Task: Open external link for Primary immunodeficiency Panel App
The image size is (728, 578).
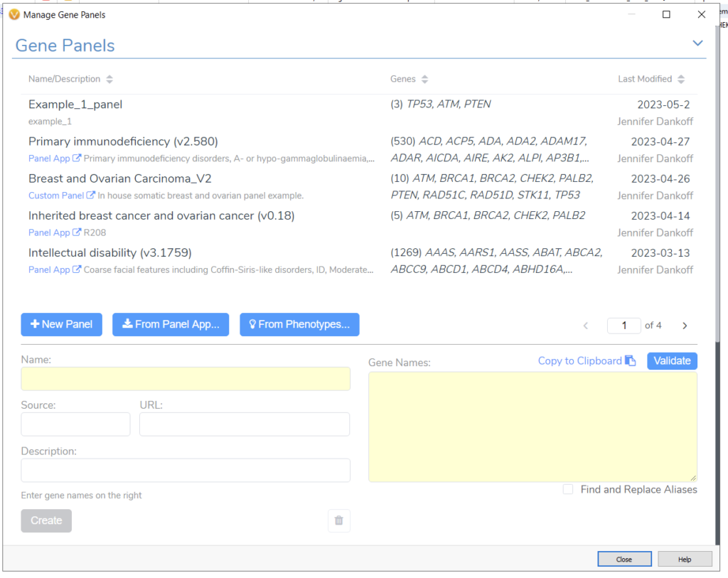Action: [x=77, y=159]
